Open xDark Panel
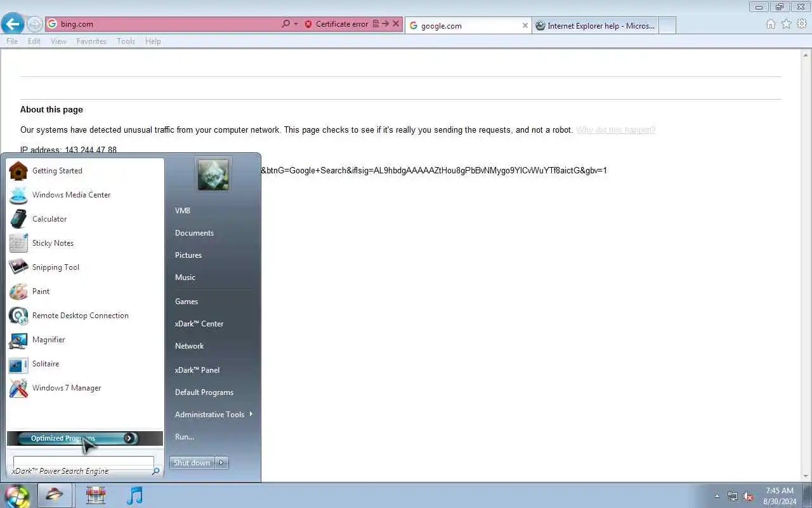Viewport: 812px width, 508px height. click(213, 370)
